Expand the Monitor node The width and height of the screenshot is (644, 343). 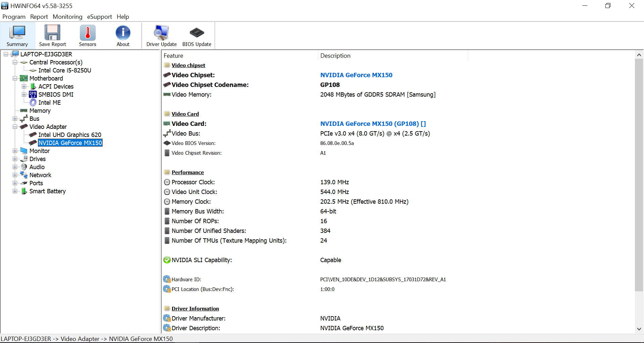[x=15, y=151]
